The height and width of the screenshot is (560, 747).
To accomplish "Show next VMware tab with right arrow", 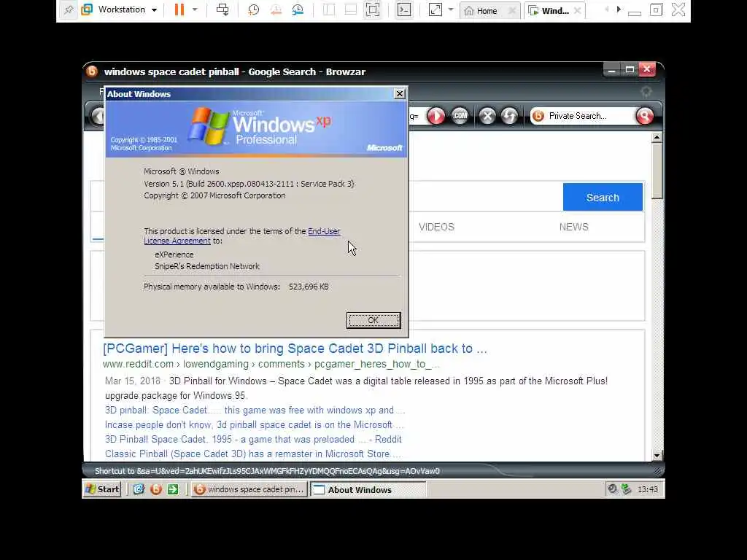I will coord(619,9).
